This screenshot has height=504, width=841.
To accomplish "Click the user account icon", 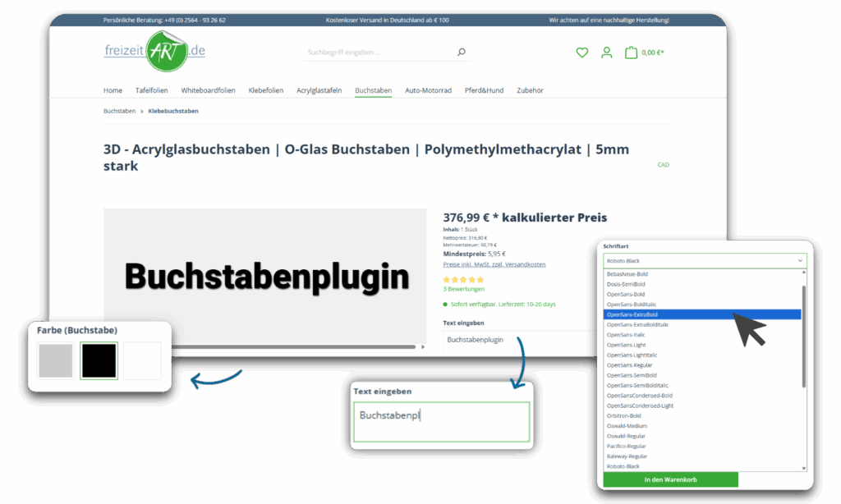I will pos(606,52).
